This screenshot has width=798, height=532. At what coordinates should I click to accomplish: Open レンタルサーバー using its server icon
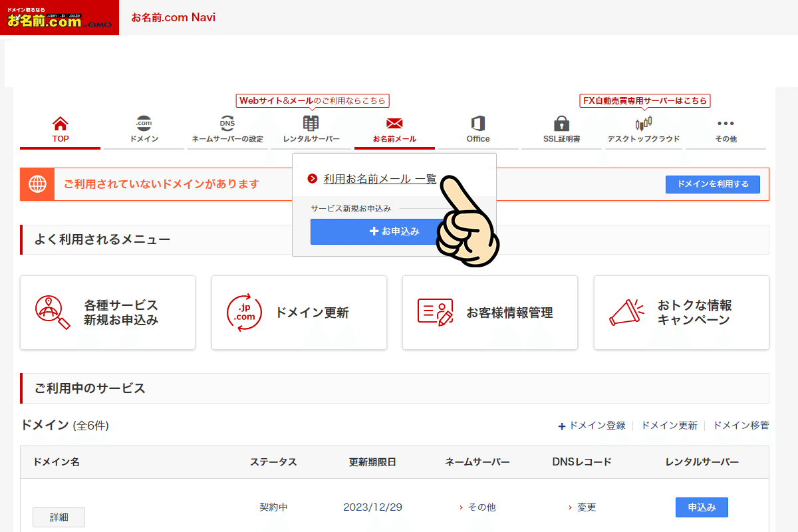310,122
